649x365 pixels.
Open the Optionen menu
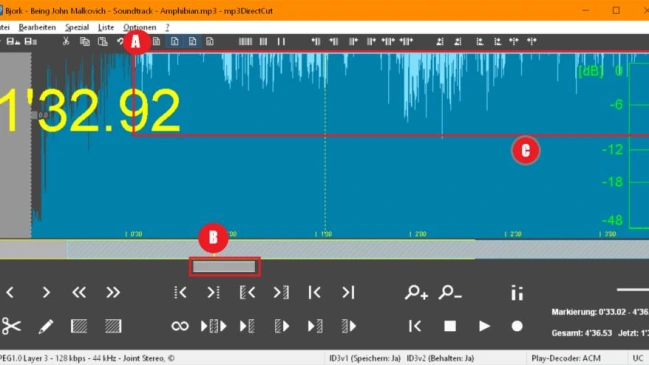click(x=140, y=27)
